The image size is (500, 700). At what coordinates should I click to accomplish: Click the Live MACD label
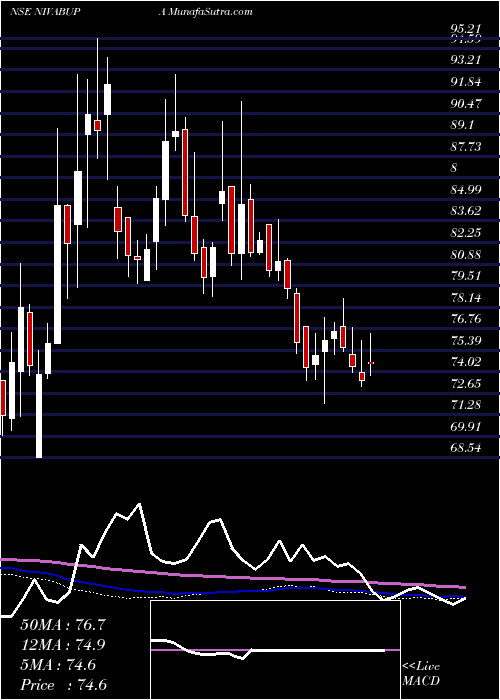click(x=421, y=674)
